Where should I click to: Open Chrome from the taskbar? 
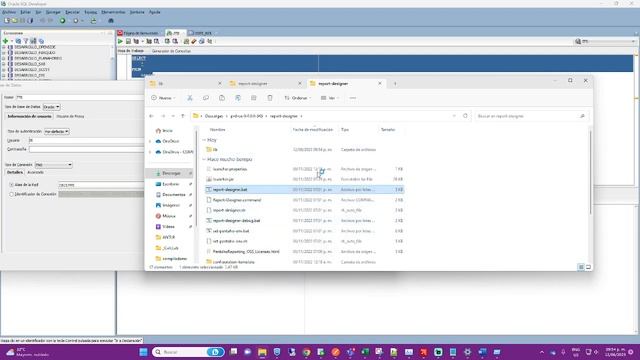pyautogui.click(x=307, y=352)
